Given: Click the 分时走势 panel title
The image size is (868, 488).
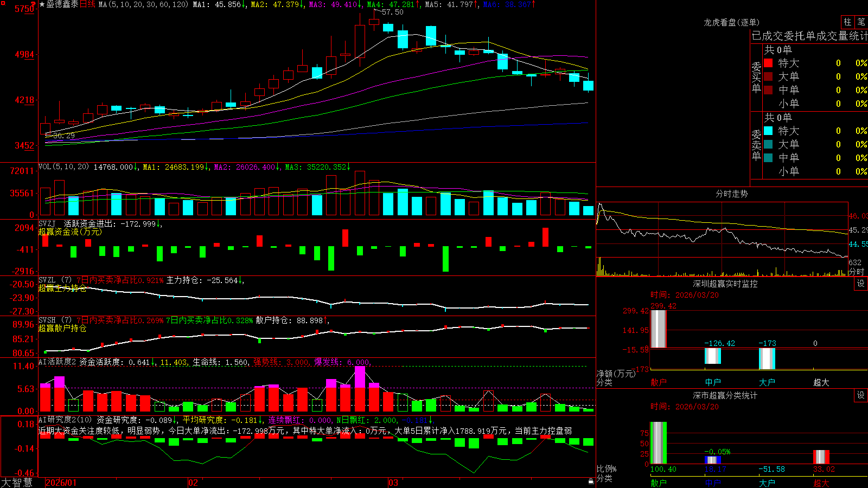Looking at the screenshot, I should coord(732,194).
